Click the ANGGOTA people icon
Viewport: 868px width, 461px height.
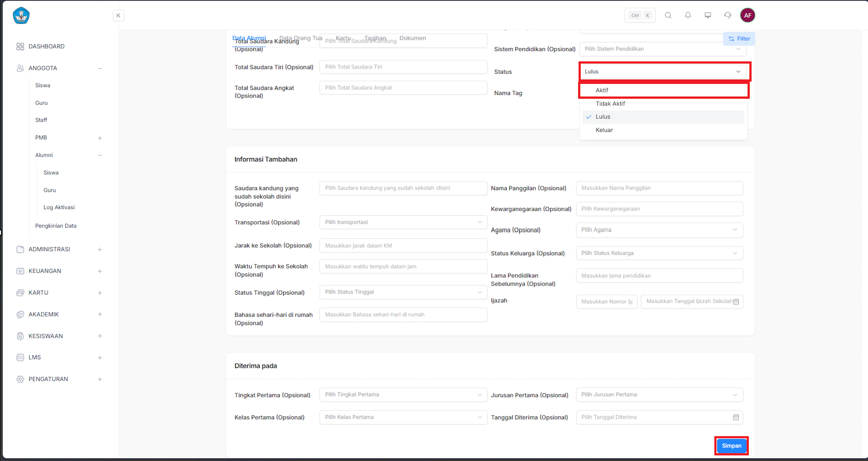coord(20,68)
